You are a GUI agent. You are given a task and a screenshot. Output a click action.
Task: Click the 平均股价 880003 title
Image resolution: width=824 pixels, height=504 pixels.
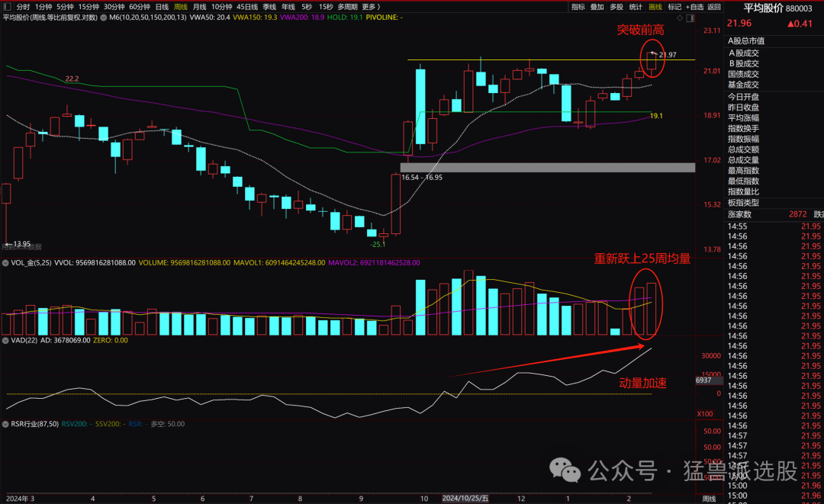pos(777,8)
